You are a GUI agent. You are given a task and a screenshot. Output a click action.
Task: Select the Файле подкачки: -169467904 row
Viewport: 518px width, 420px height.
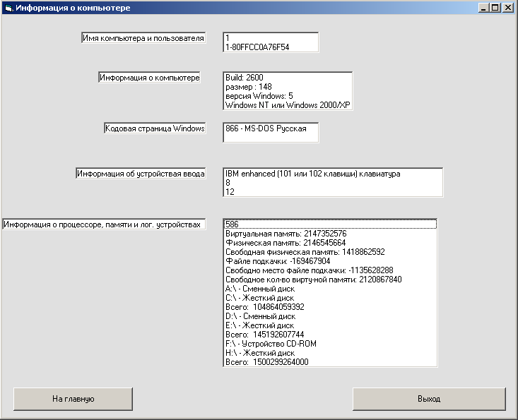coord(330,261)
